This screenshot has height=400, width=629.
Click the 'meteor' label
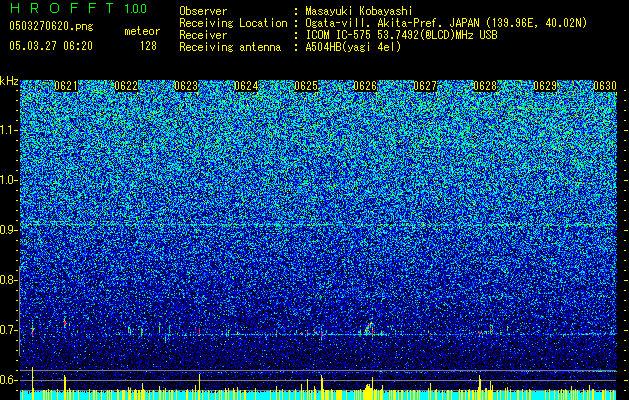coord(142,31)
